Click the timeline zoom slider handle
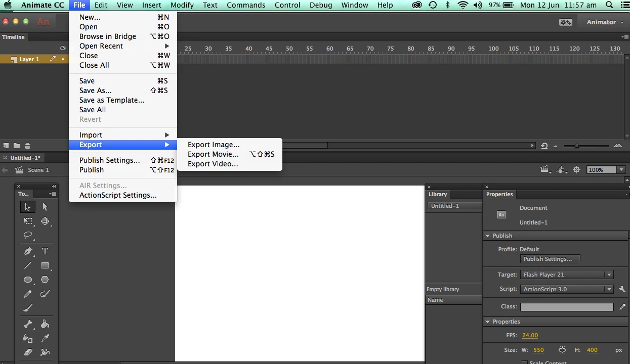The width and height of the screenshot is (630, 364). coord(576,146)
